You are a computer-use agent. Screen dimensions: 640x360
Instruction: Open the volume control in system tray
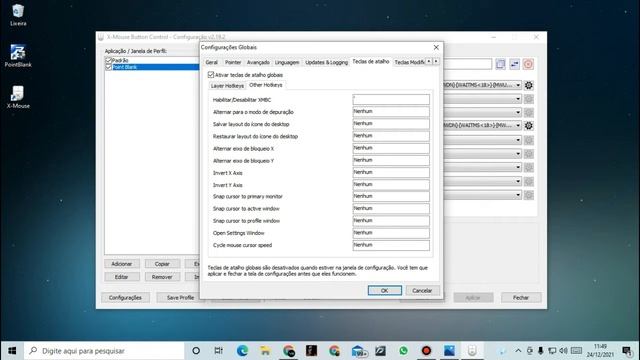click(563, 351)
